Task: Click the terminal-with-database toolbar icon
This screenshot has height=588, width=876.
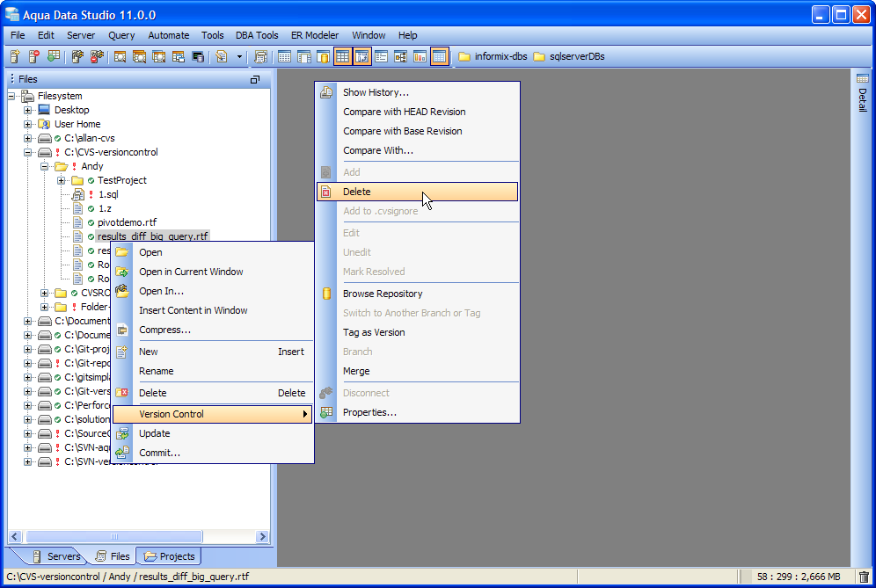Action: click(198, 56)
